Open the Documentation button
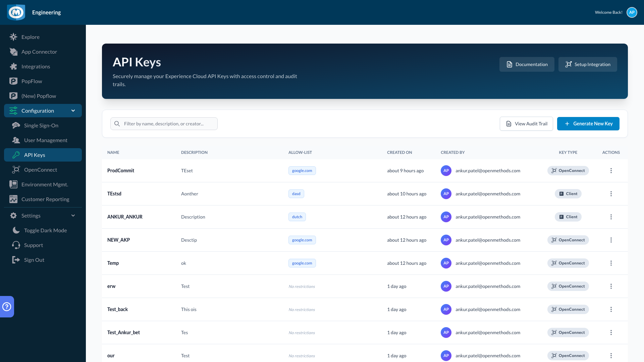 pyautogui.click(x=527, y=64)
